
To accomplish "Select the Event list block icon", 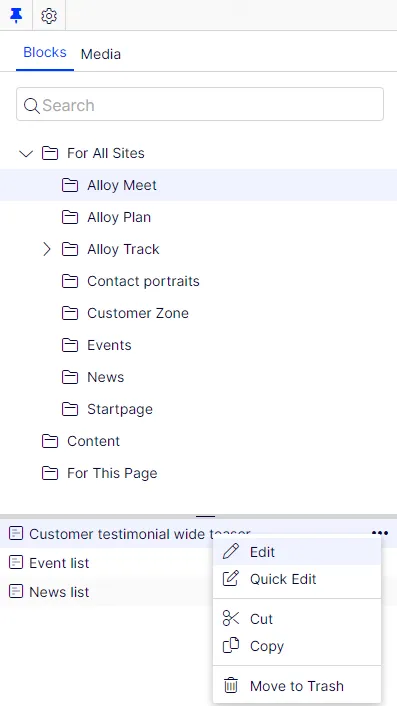I will pos(16,562).
